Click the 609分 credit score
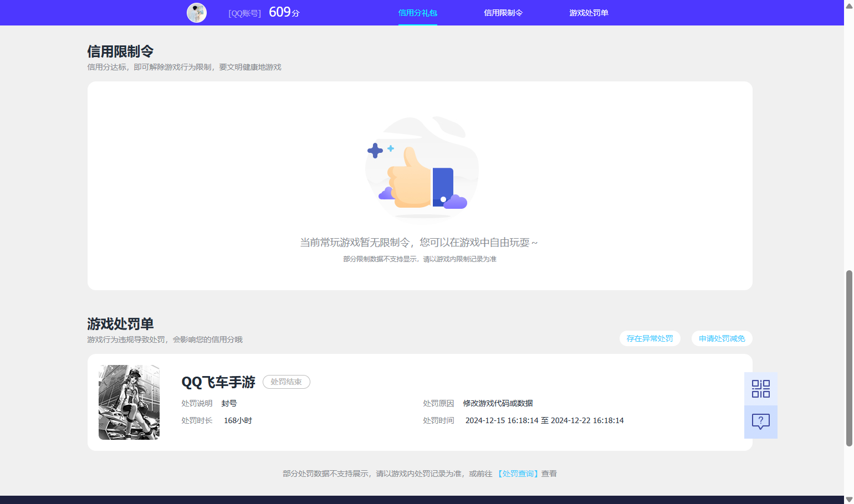Screen dimensions: 854x504 tap(284, 12)
